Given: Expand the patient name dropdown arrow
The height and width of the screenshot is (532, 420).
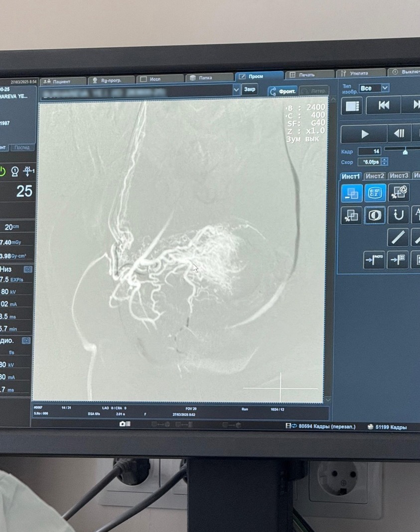Looking at the screenshot, I should [x=236, y=90].
